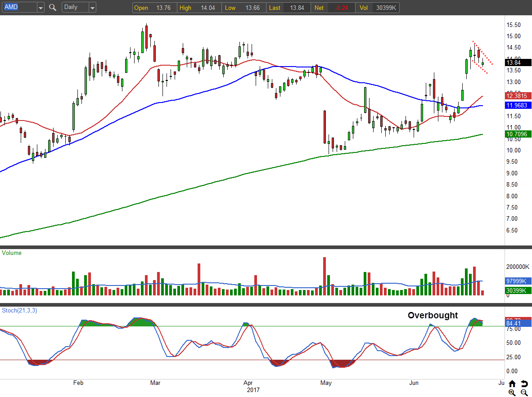Image resolution: width=532 pixels, height=397 pixels.
Task: Expand the ticker symbol dropdown arrow
Action: [41, 8]
